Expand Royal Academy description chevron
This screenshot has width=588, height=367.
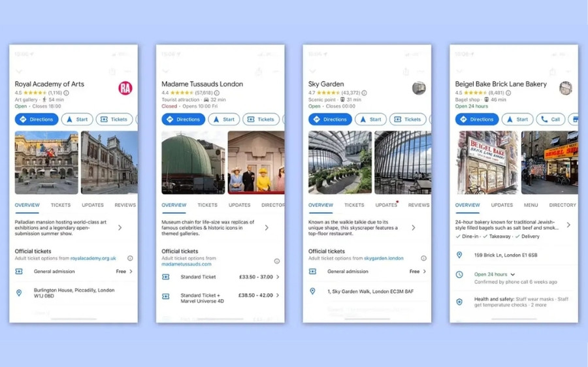[120, 227]
